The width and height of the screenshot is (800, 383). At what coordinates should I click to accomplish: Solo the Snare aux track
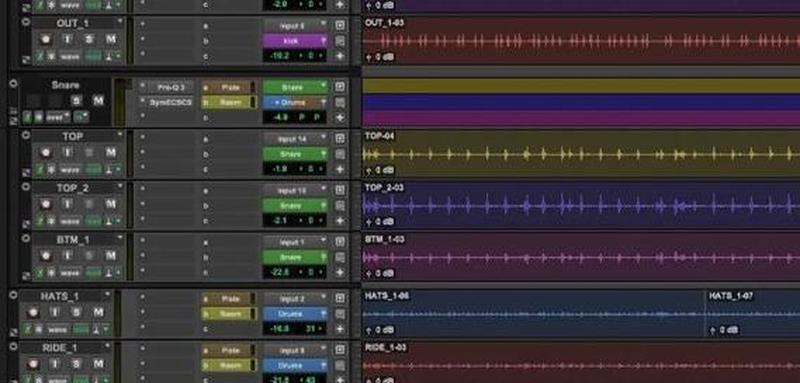coord(77,101)
